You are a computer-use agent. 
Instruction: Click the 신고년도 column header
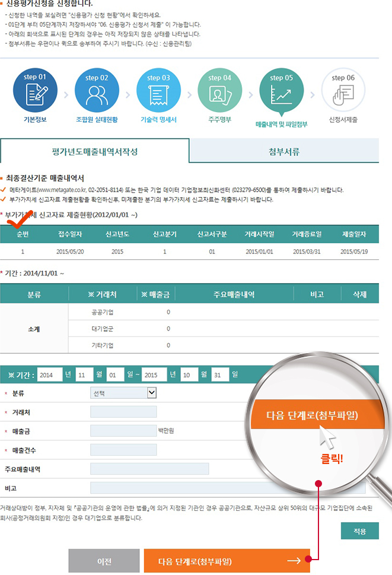coord(117,234)
